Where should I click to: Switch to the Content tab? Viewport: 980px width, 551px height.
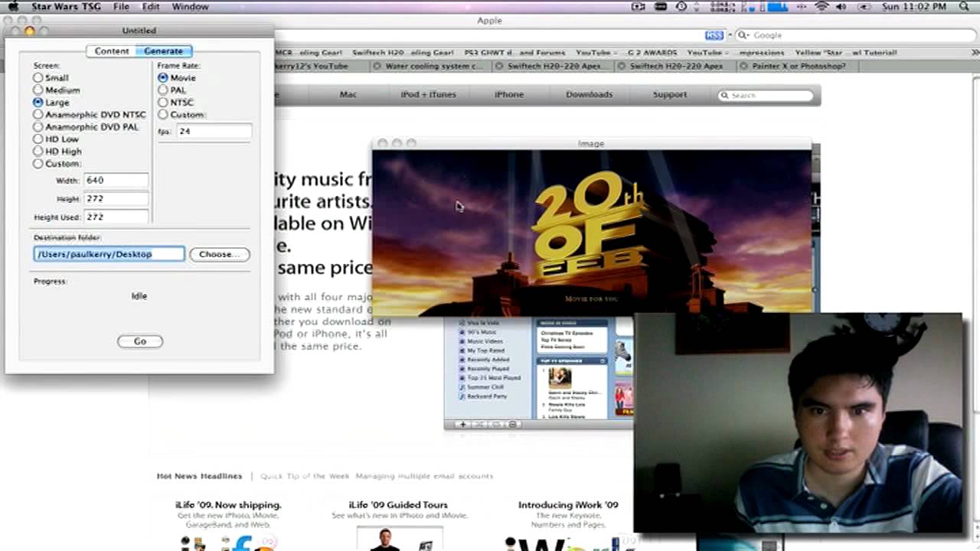coord(112,51)
